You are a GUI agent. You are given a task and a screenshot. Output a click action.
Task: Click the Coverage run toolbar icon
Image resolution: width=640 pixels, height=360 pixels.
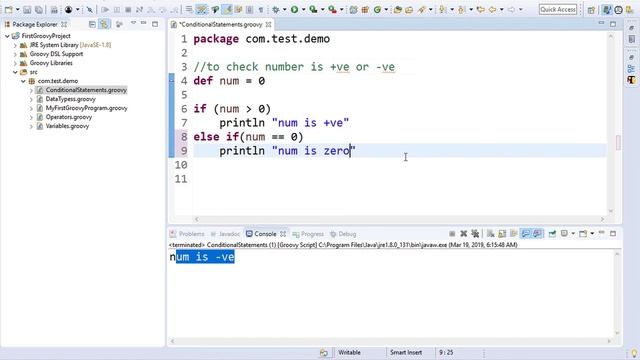313,9
